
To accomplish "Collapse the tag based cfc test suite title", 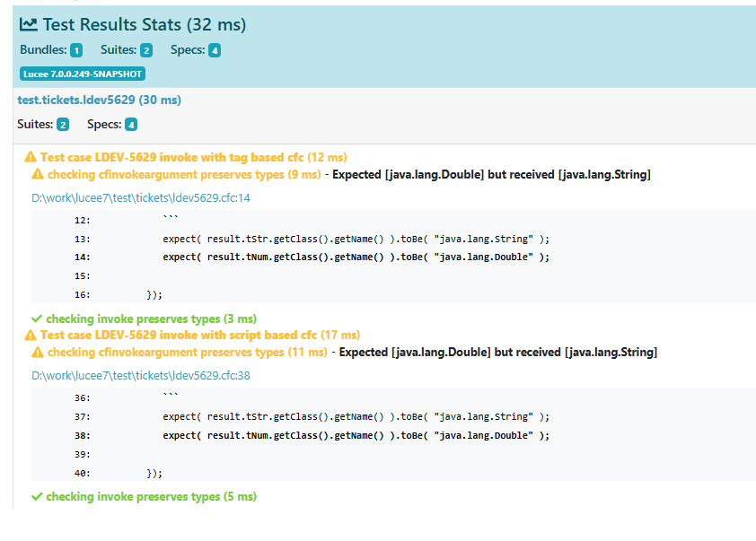I will (193, 157).
